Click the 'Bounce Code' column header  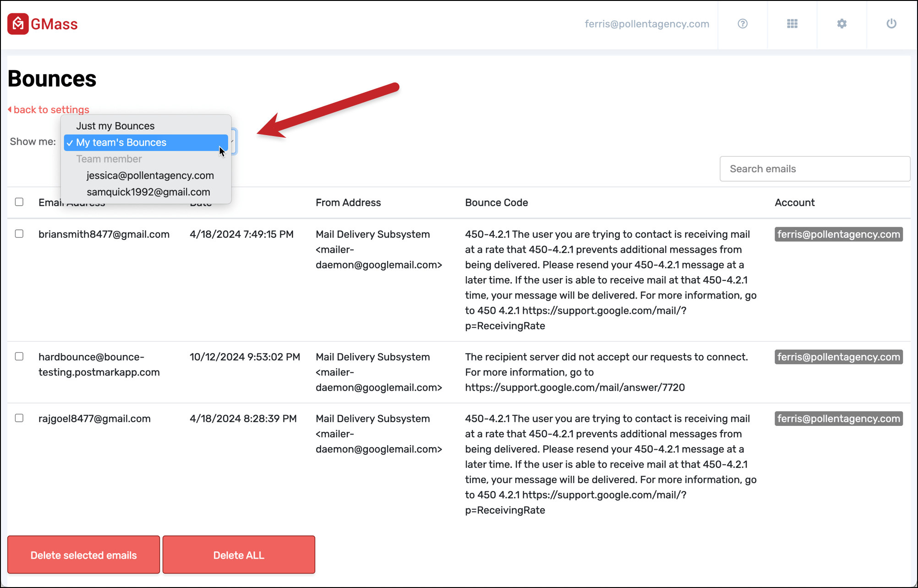click(x=497, y=202)
